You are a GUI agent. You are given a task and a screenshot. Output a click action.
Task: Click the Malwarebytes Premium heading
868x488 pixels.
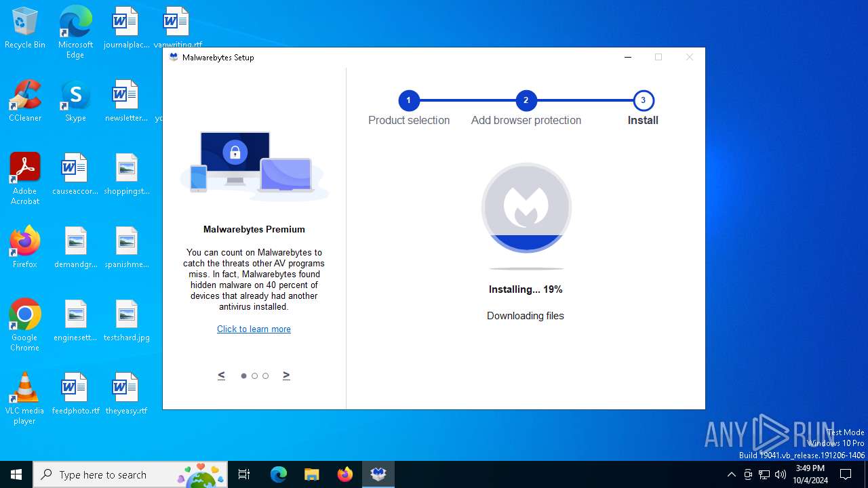point(254,230)
